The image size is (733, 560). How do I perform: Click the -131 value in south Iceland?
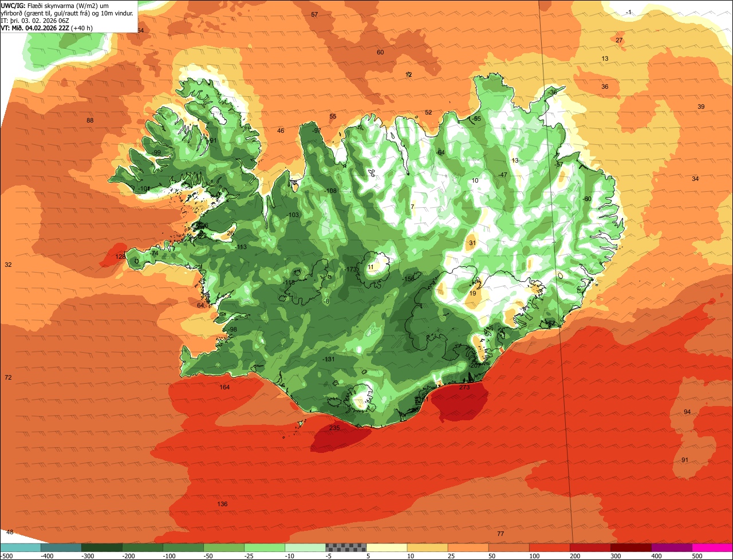pos(328,359)
